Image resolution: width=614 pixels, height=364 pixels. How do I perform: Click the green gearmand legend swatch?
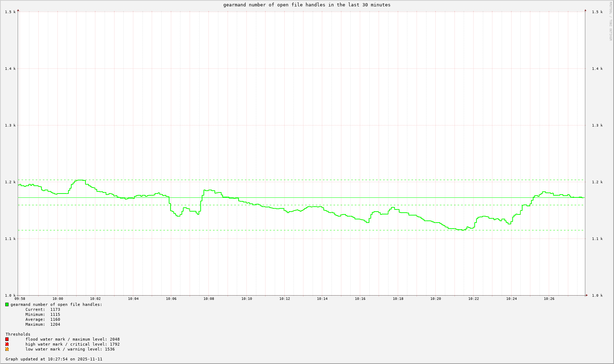pyautogui.click(x=7, y=304)
